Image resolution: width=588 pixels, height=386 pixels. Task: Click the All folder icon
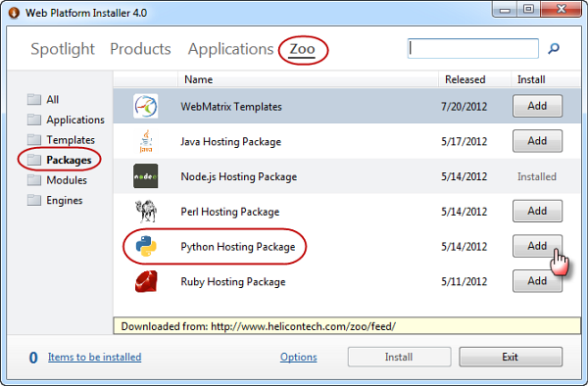[34, 99]
